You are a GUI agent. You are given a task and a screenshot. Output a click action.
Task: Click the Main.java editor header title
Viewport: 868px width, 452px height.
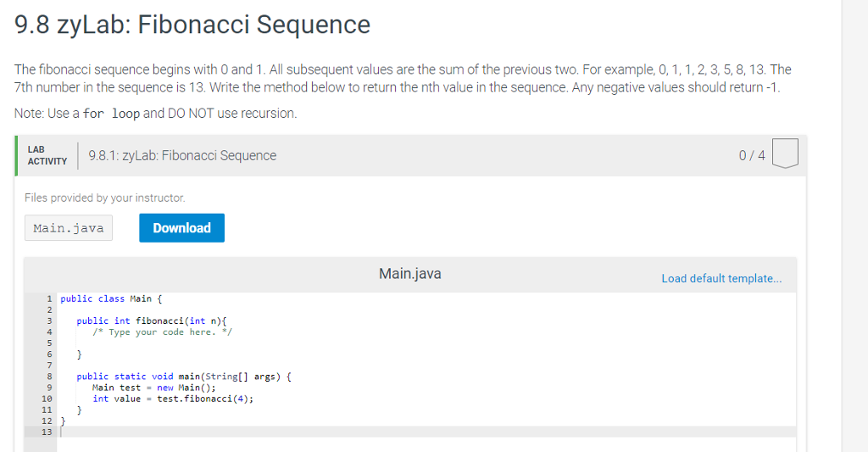click(x=409, y=274)
